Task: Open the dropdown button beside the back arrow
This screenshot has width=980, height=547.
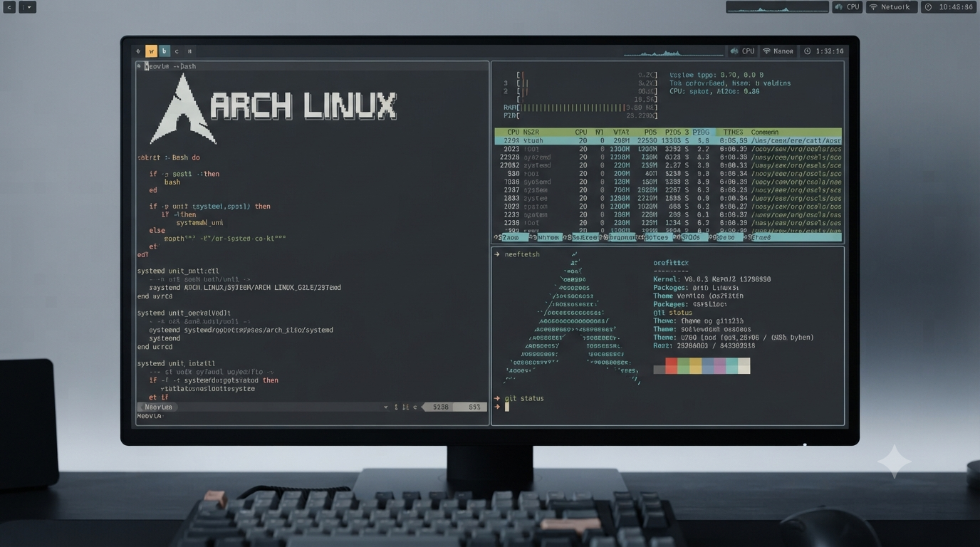Action: point(27,7)
